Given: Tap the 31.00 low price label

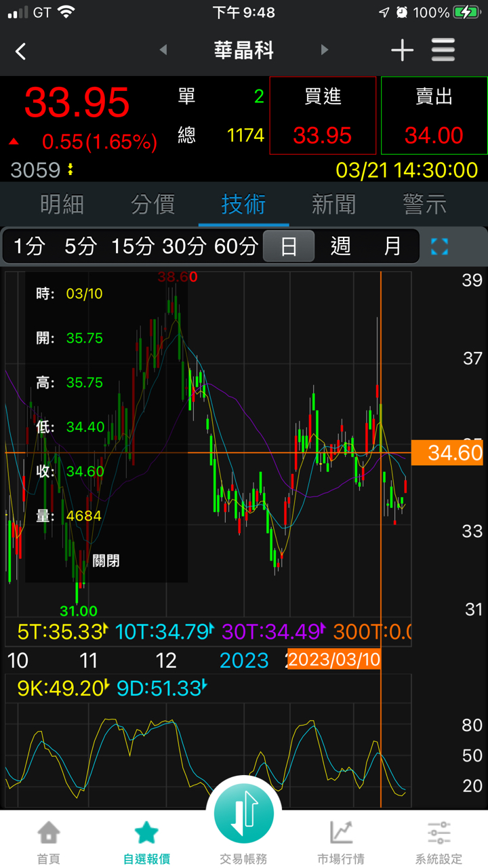Looking at the screenshot, I should pos(79,611).
